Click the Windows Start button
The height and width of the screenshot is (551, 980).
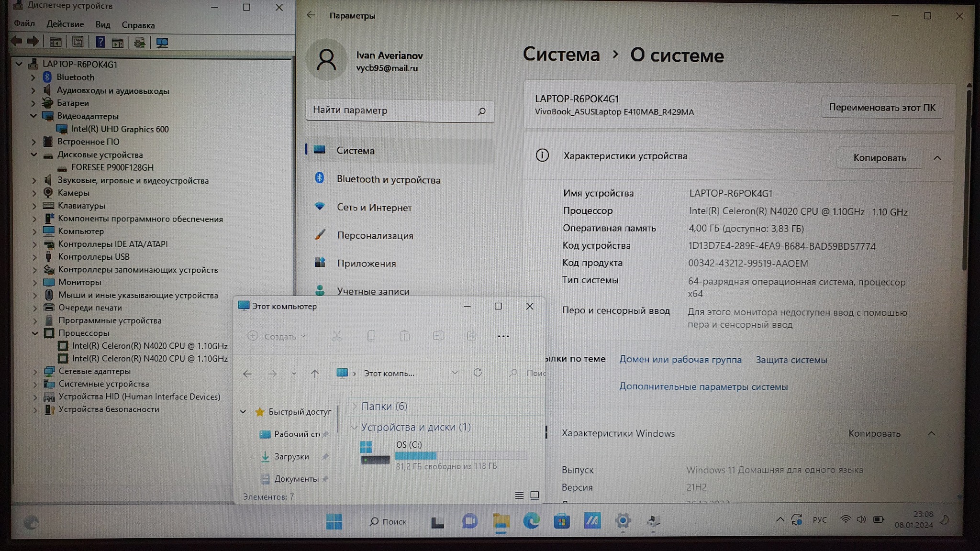tap(334, 521)
